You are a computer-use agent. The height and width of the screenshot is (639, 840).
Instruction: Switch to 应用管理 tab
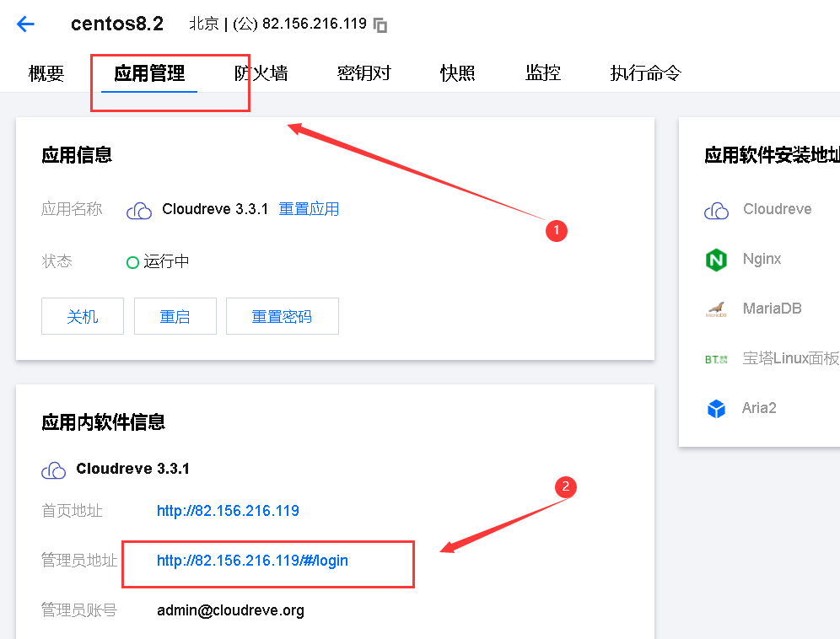(x=149, y=73)
